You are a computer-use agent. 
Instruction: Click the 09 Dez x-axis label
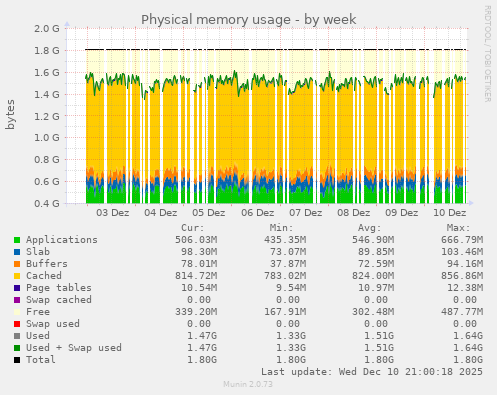click(402, 213)
